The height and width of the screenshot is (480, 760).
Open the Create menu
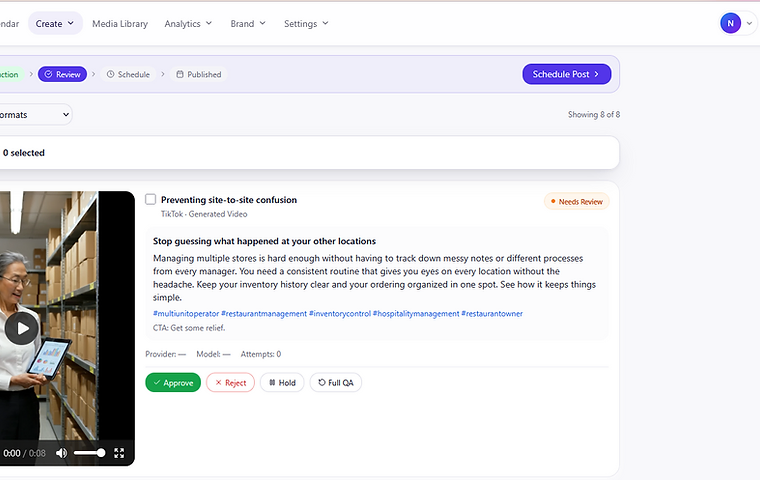click(x=55, y=23)
